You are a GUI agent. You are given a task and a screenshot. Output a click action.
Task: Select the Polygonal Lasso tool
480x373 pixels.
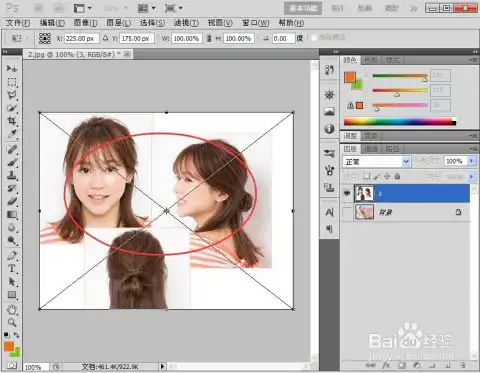click(12, 95)
